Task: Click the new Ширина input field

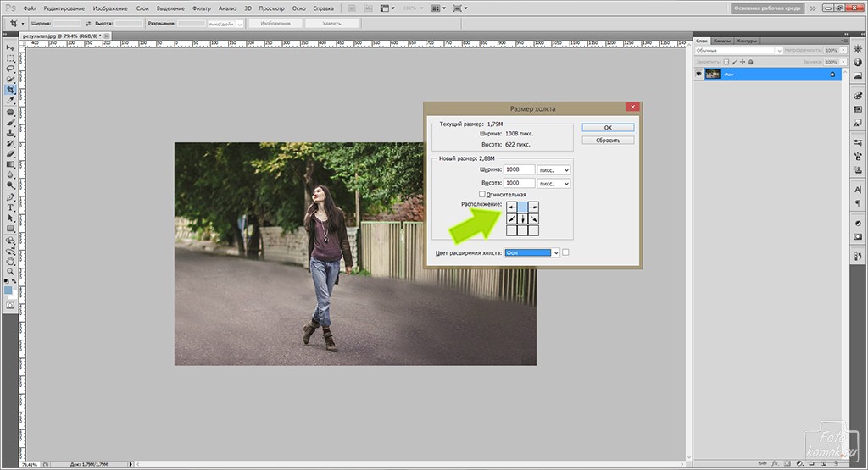Action: pyautogui.click(x=520, y=169)
